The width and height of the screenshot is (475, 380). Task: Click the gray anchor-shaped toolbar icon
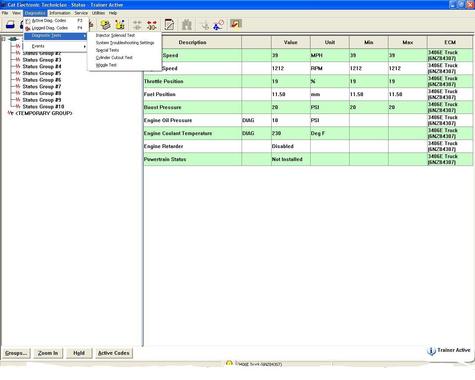[x=205, y=25]
